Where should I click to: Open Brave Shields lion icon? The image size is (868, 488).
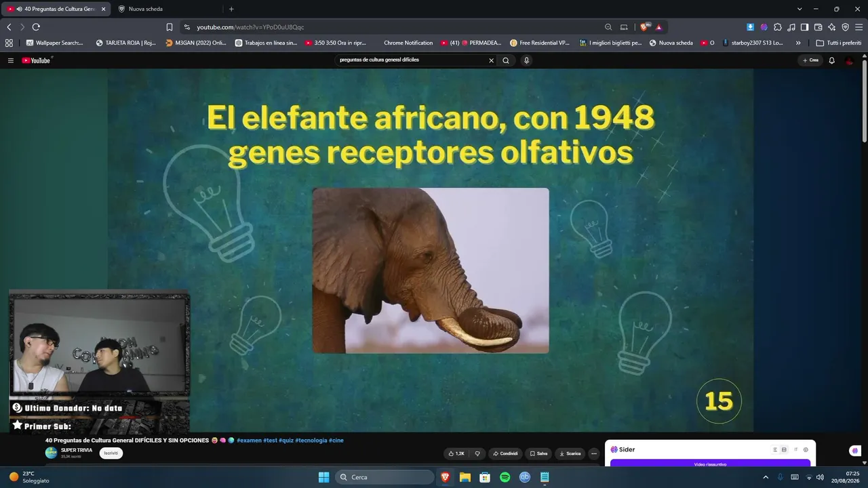tap(644, 27)
